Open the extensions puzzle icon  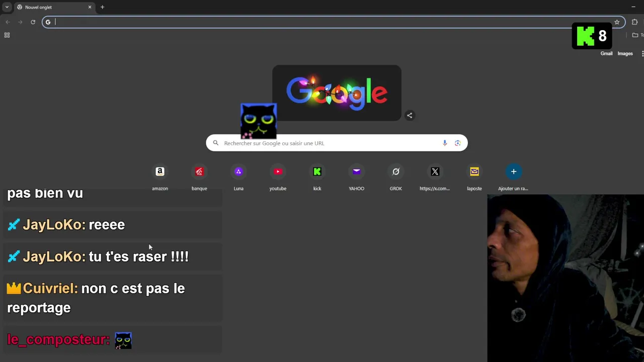coord(634,22)
